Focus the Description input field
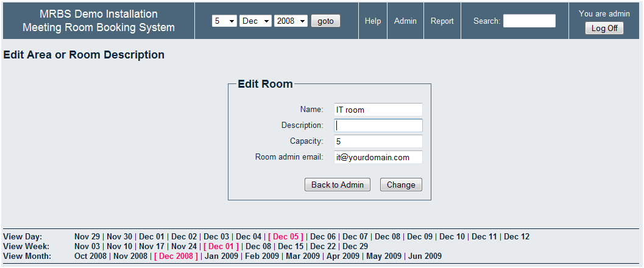The image size is (644, 268). coord(378,125)
